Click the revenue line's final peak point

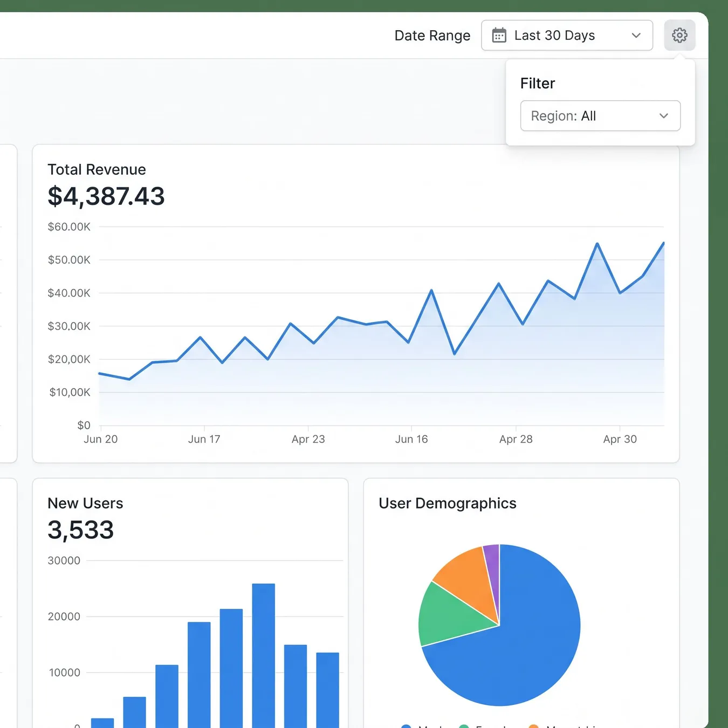click(663, 243)
